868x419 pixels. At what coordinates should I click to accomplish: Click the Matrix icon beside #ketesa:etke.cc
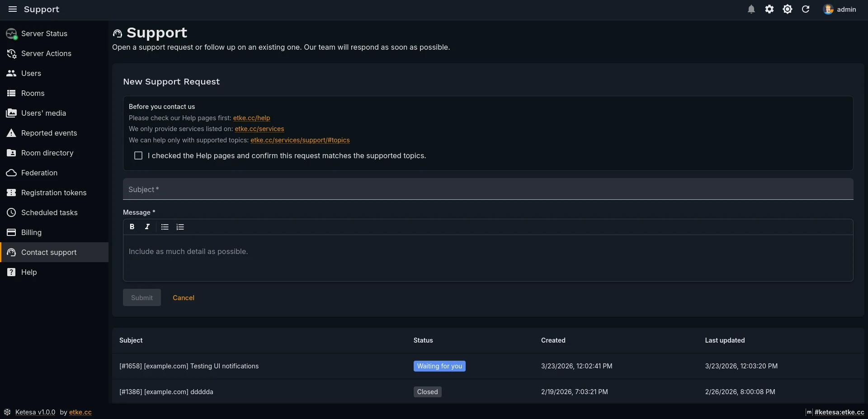pos(809,412)
